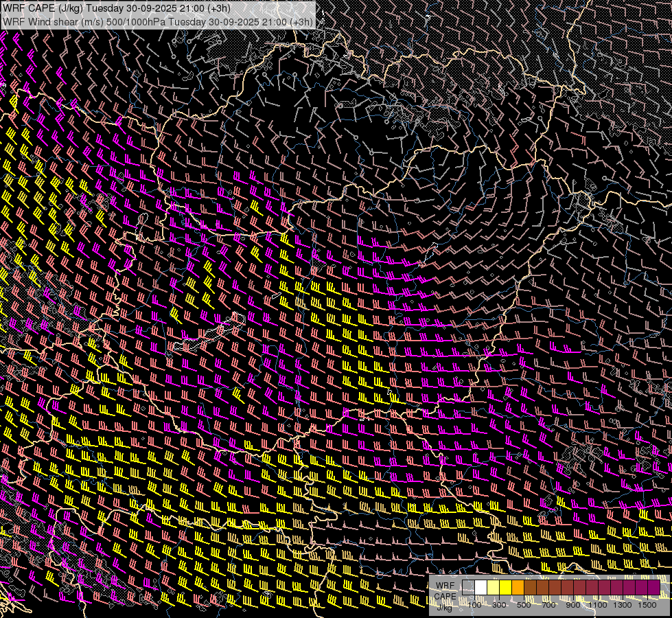672x618 pixels.
Task: Click the brown swatch right of orange
Action: point(531,588)
